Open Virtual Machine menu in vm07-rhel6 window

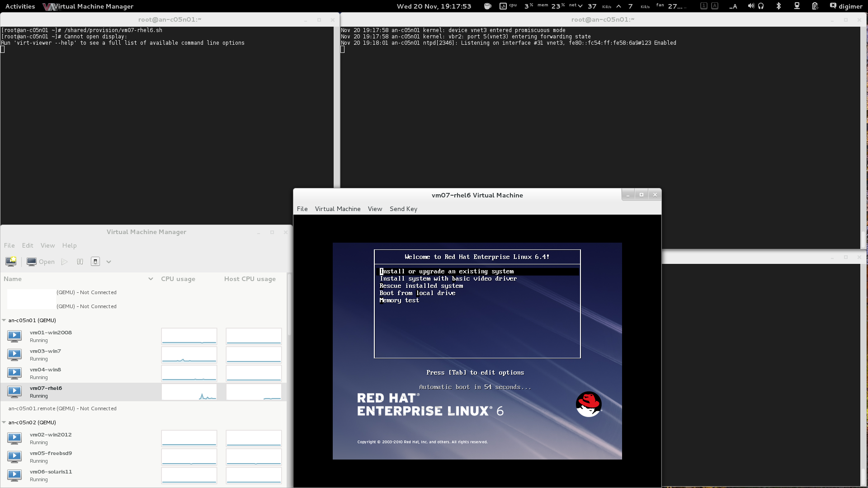338,209
